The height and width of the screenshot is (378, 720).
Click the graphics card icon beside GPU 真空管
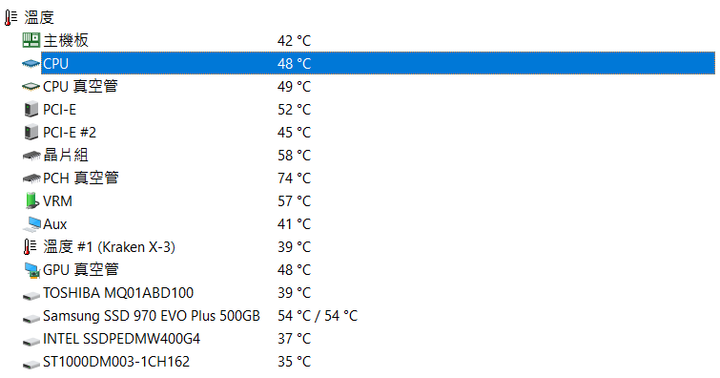(32, 271)
